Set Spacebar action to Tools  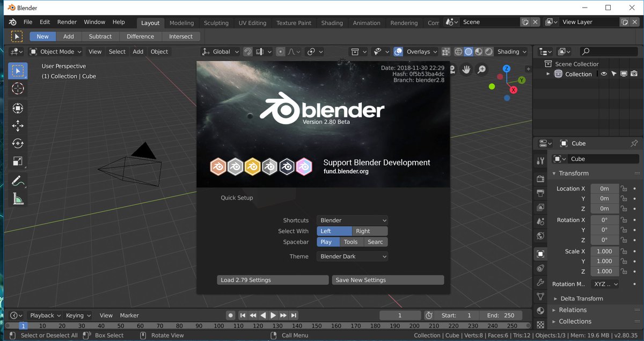pos(352,242)
